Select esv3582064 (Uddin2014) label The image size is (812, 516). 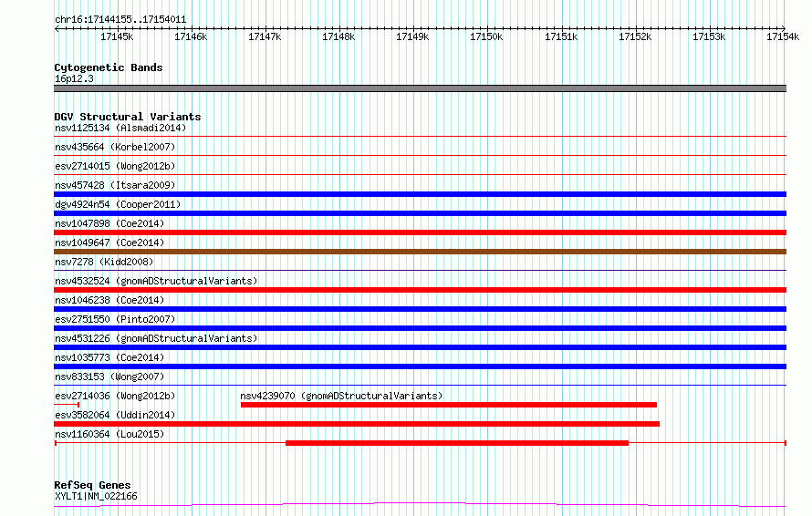point(115,415)
